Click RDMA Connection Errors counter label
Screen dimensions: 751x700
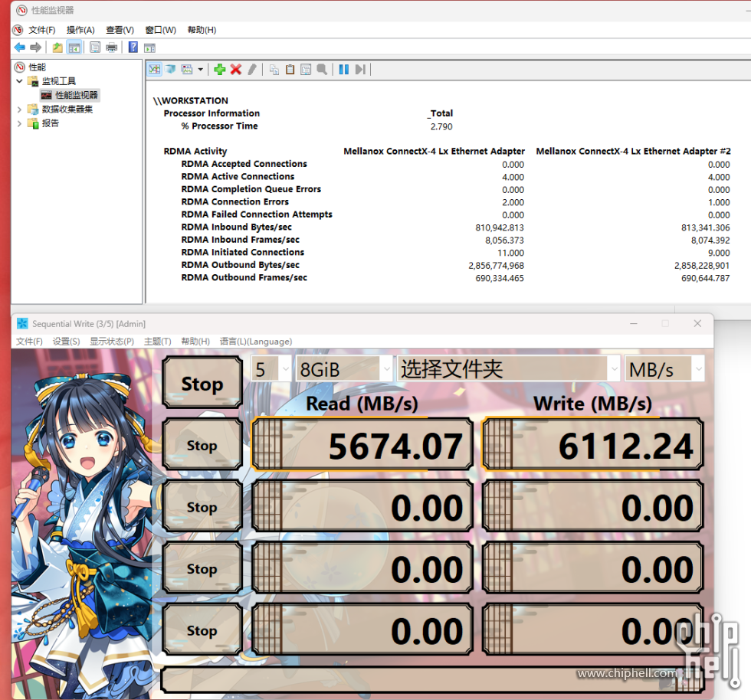(234, 201)
